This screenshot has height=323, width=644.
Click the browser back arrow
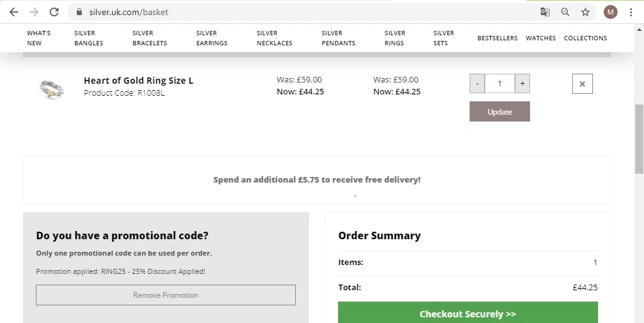point(14,12)
